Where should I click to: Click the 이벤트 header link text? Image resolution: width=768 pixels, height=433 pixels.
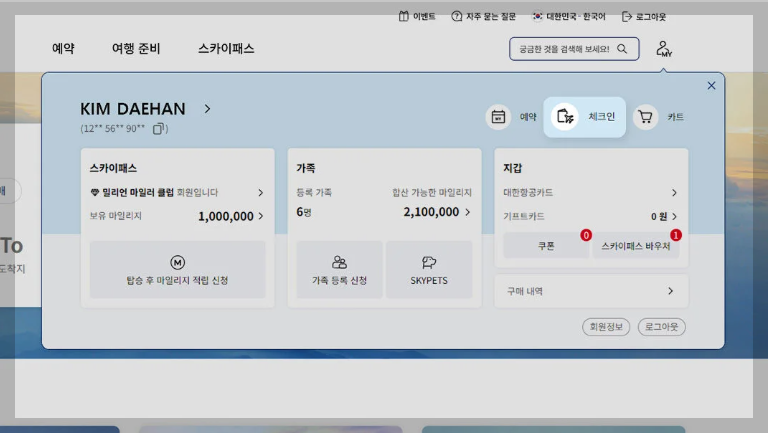424,17
